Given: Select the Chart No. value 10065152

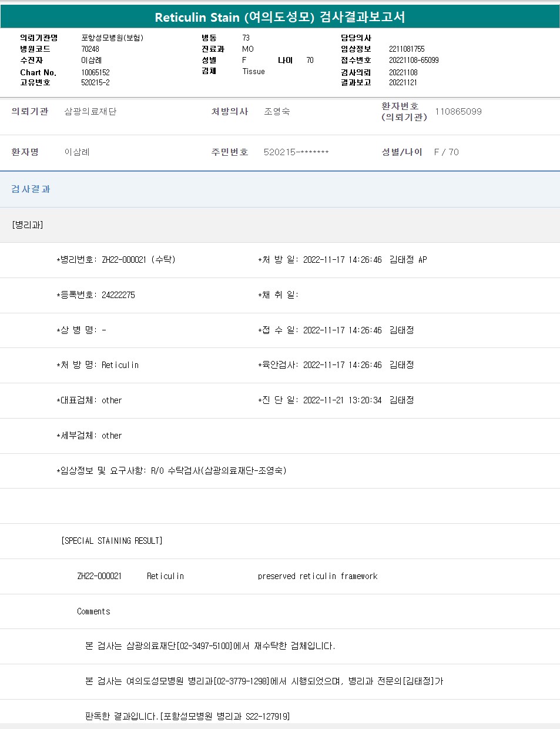Looking at the screenshot, I should point(95,73).
